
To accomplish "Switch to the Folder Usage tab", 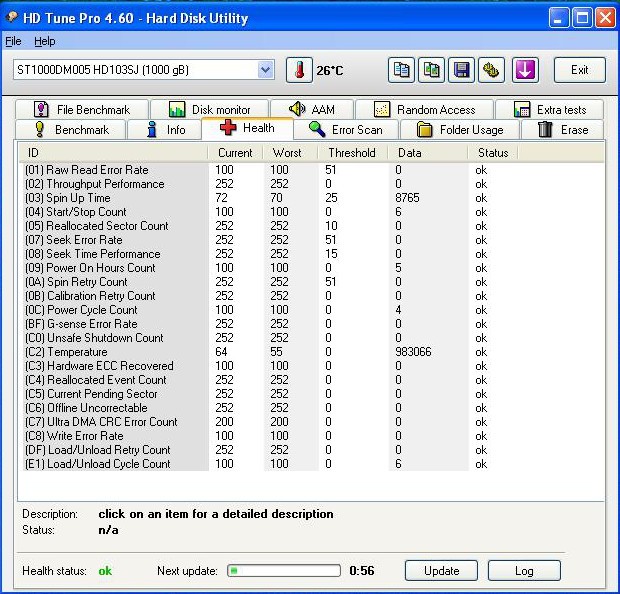I will coord(460,130).
